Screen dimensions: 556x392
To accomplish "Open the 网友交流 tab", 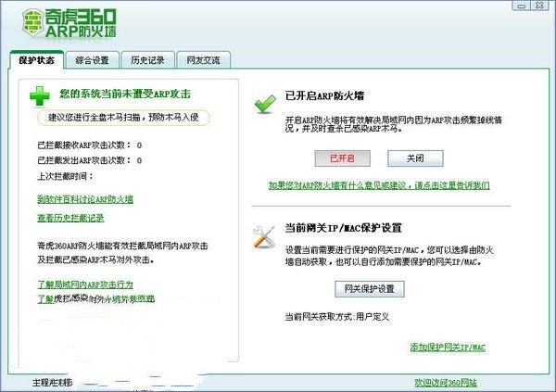I will coord(203,60).
